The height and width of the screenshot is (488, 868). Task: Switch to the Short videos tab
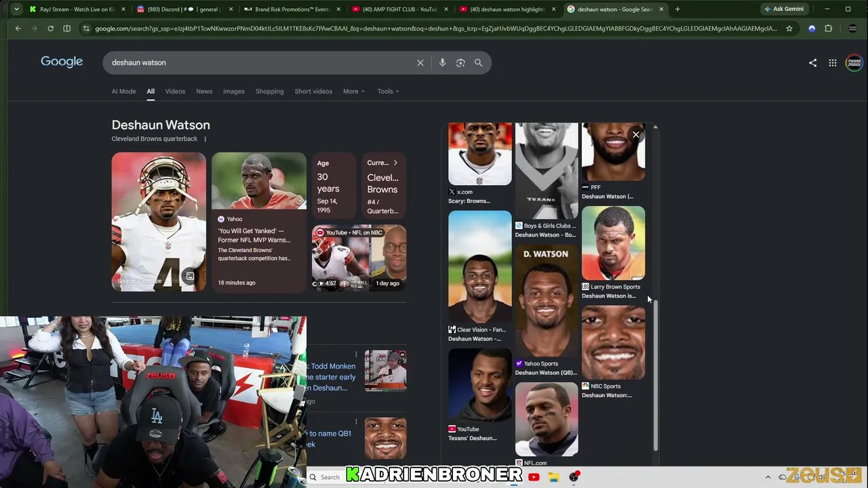[x=313, y=91]
